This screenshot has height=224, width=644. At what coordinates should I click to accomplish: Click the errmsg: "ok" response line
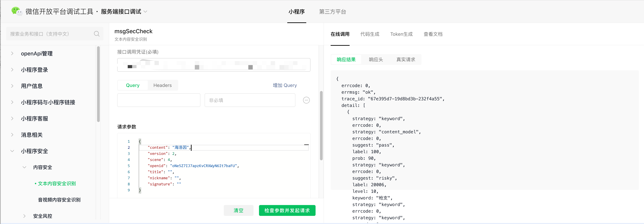click(358, 92)
